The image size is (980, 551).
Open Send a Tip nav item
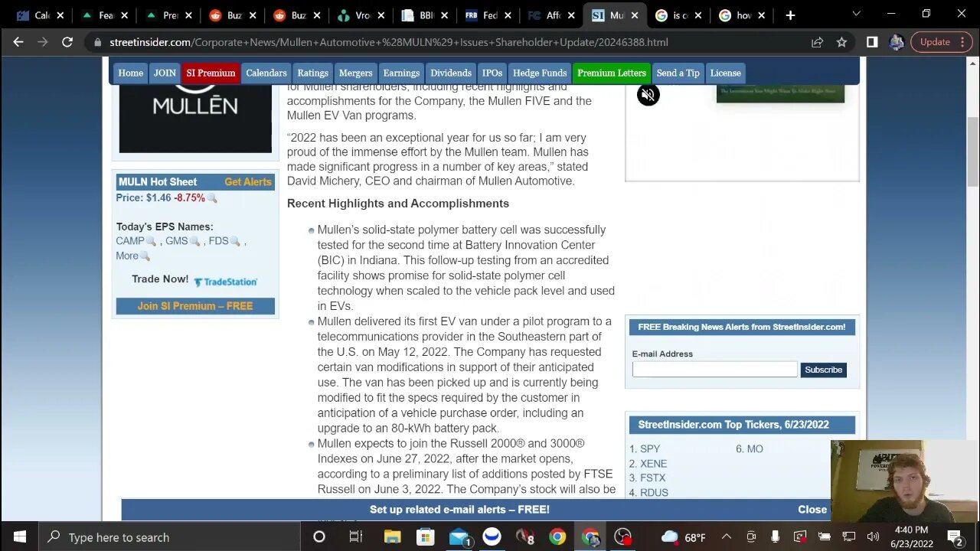tap(678, 73)
